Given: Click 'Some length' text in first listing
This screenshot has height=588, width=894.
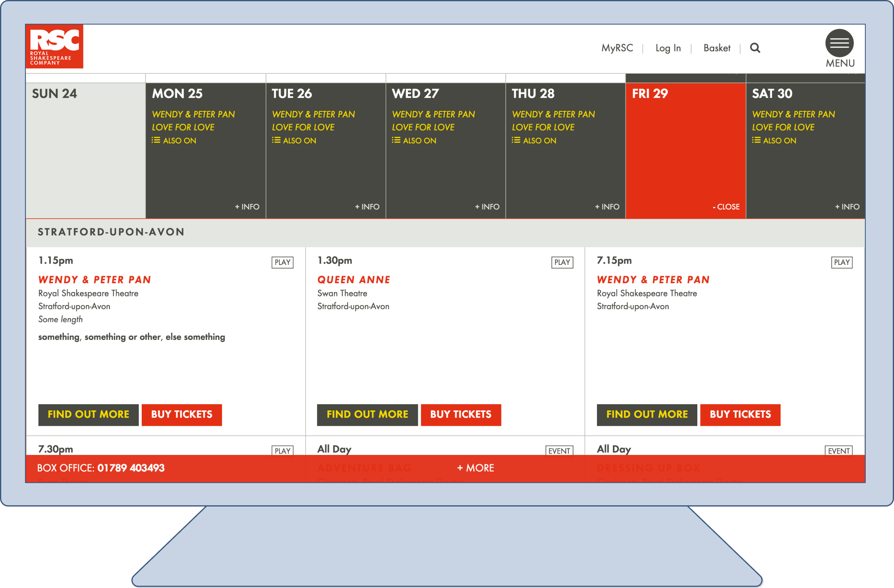Looking at the screenshot, I should [x=60, y=319].
